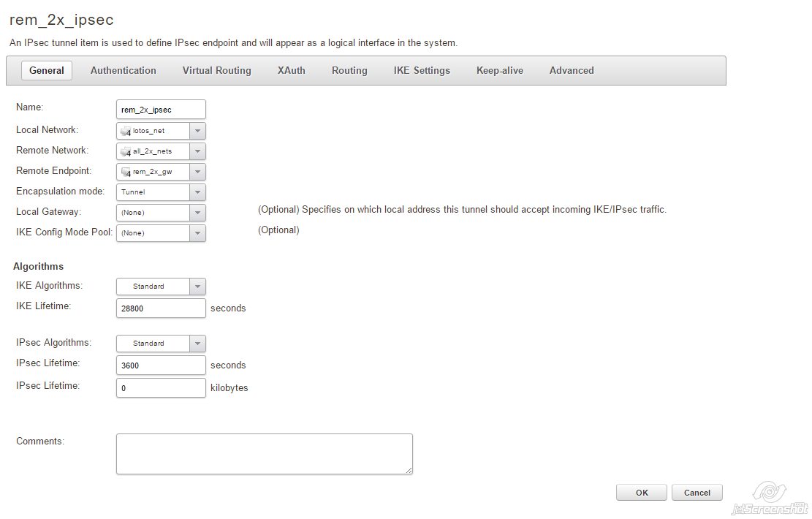Viewport: 812px width, 519px height.
Task: Expand the Remote Network dropdown arrow
Action: click(x=197, y=151)
